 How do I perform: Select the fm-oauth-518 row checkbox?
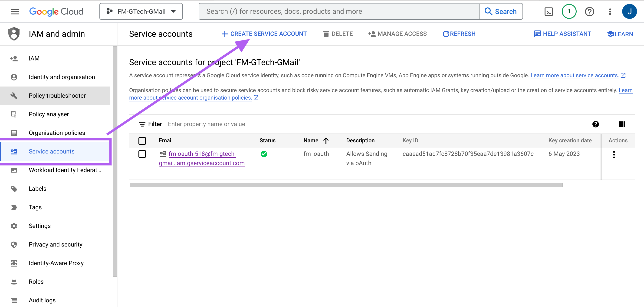(142, 154)
